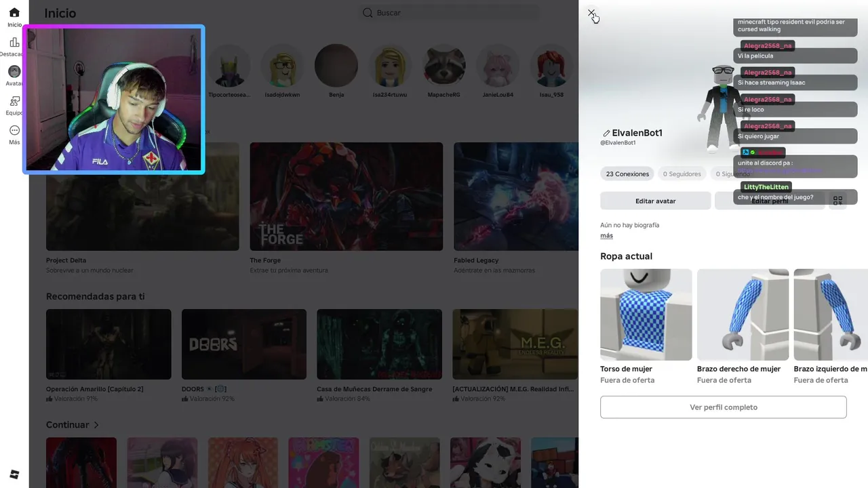Click the discord link in chat overlay
The width and height of the screenshot is (868, 488).
(779, 171)
